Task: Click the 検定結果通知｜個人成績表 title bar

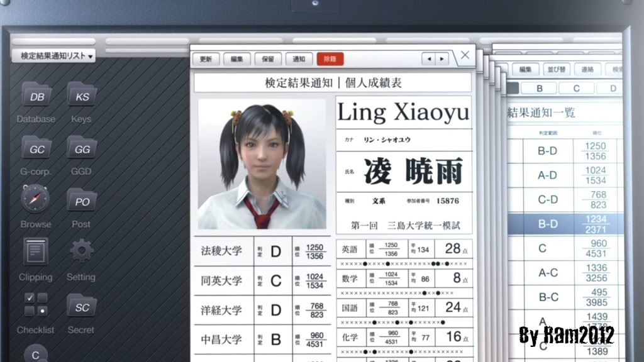Action: (333, 83)
